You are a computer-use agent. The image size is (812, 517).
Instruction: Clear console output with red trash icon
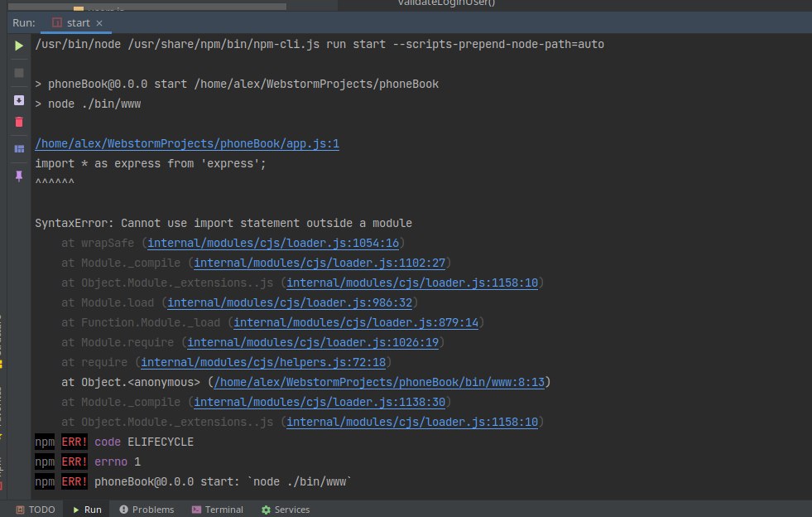coord(19,123)
